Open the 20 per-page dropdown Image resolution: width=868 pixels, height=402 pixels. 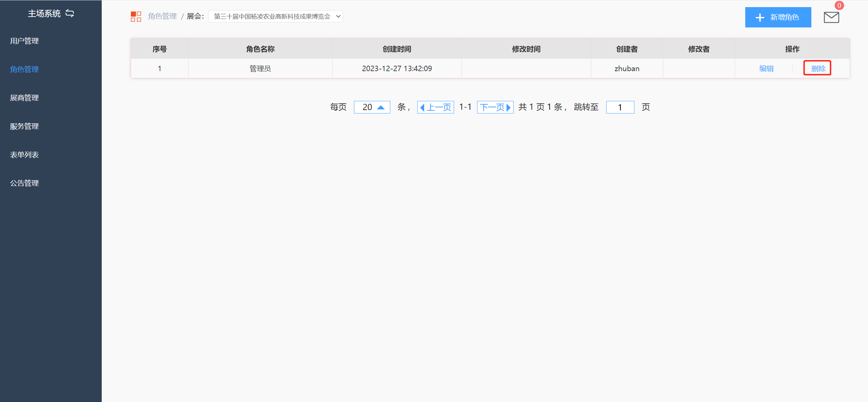372,107
